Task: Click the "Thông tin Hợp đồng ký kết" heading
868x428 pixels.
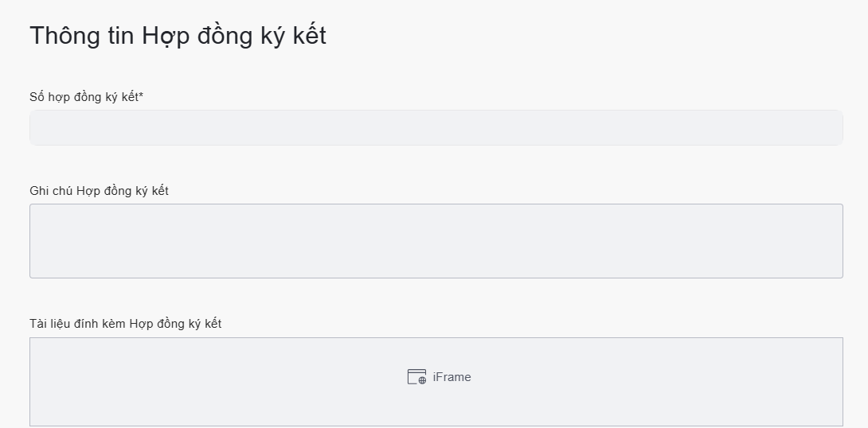Action: tap(178, 36)
